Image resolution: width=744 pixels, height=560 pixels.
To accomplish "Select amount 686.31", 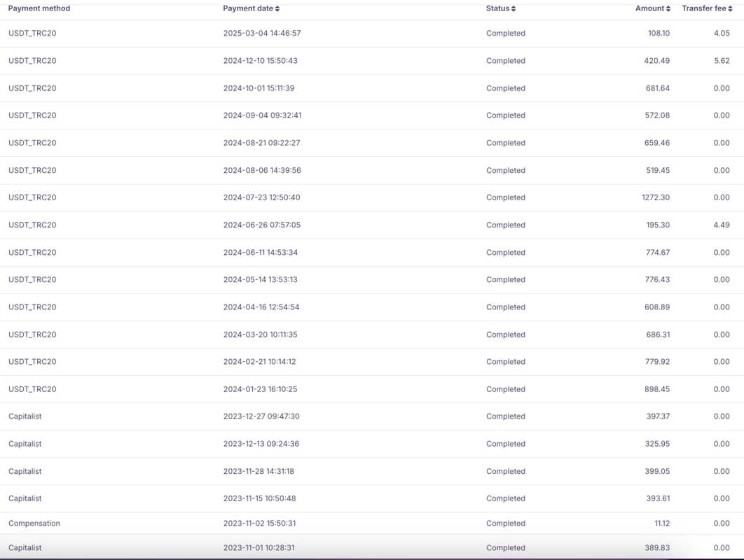I will coord(658,335).
